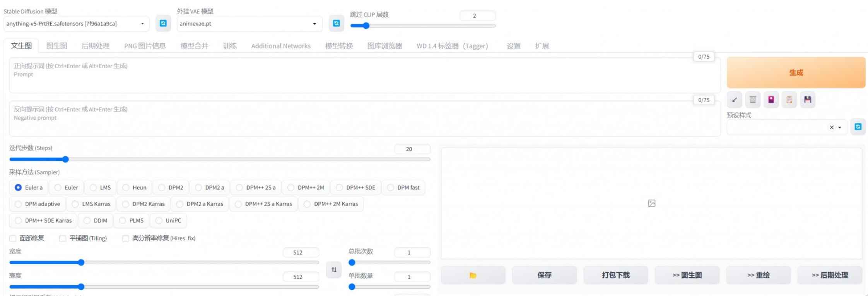868x296 pixels.
Task: Switch to the 图生图 tab
Action: tap(56, 46)
